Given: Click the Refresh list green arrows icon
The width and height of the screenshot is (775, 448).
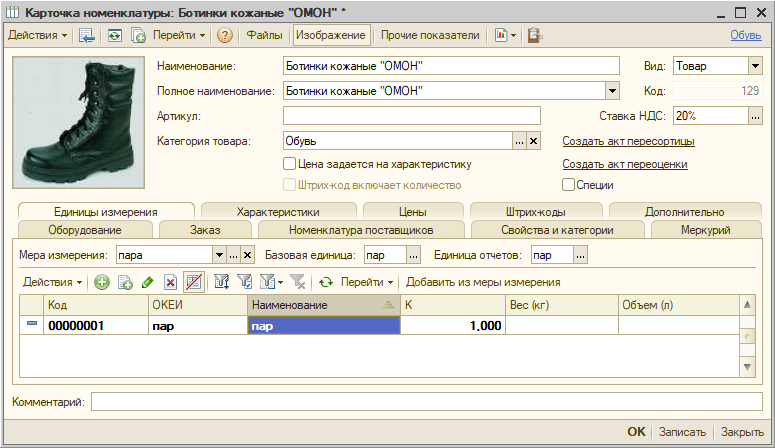Looking at the screenshot, I should coord(326,283).
